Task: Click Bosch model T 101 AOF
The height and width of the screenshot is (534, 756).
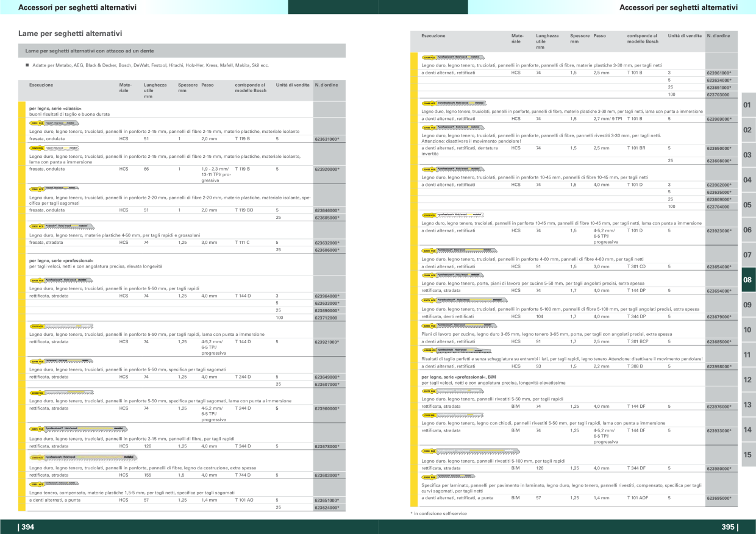Action: click(x=638, y=498)
